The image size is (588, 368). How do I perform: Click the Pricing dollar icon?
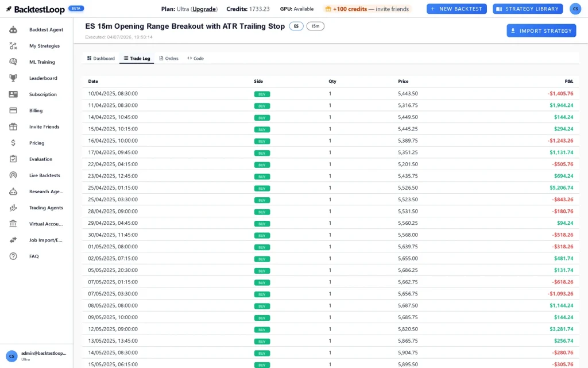click(x=13, y=143)
